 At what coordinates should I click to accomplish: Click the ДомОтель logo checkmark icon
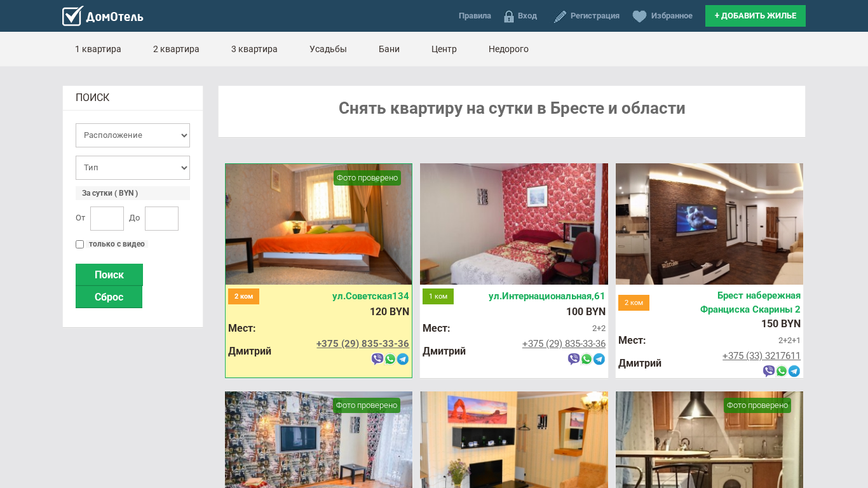click(72, 16)
